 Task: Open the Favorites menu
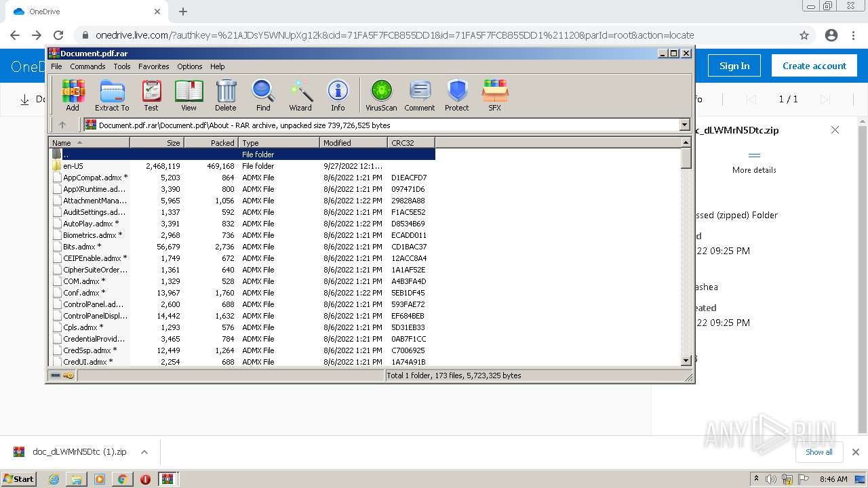pos(154,66)
